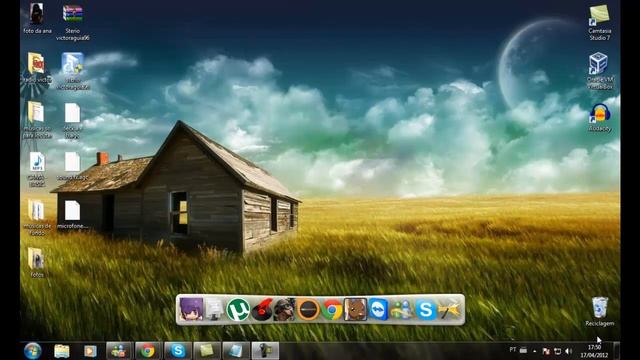Launch Skype from the dock
This screenshot has width=640, height=360.
pyautogui.click(x=425, y=310)
